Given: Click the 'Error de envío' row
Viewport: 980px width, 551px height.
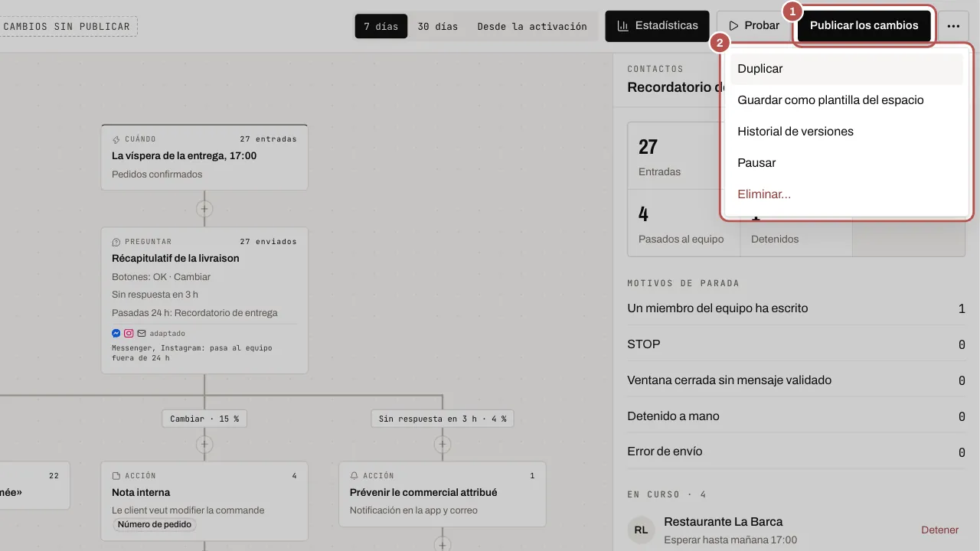Looking at the screenshot, I should pyautogui.click(x=796, y=452).
